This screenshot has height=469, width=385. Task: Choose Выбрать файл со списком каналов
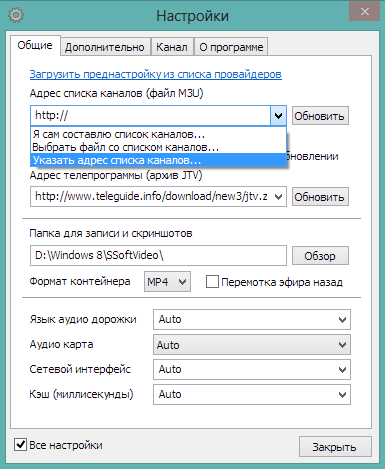click(158, 147)
